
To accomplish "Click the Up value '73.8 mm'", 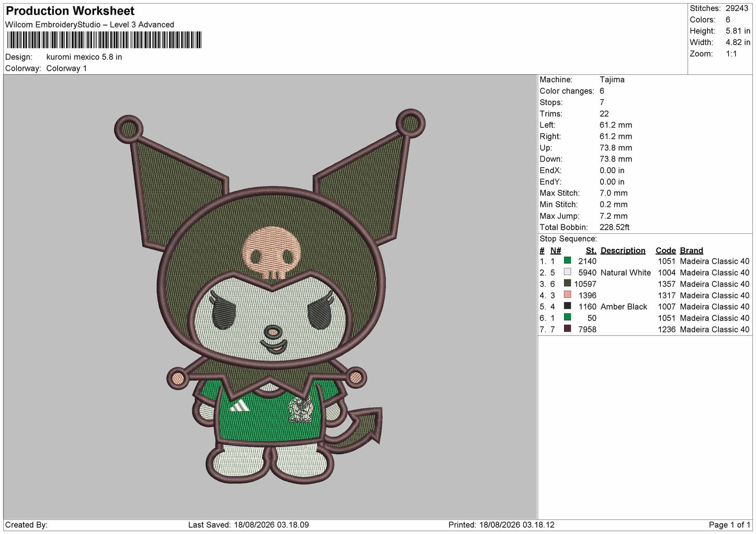I will 616,148.
